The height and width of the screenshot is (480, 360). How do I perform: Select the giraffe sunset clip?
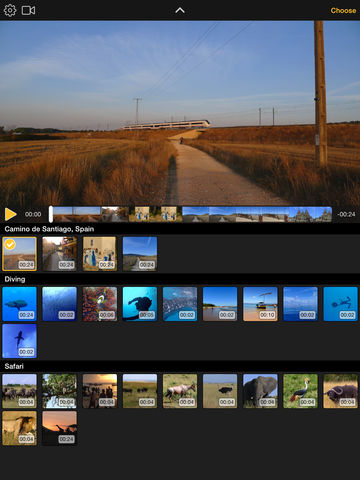tap(60, 428)
